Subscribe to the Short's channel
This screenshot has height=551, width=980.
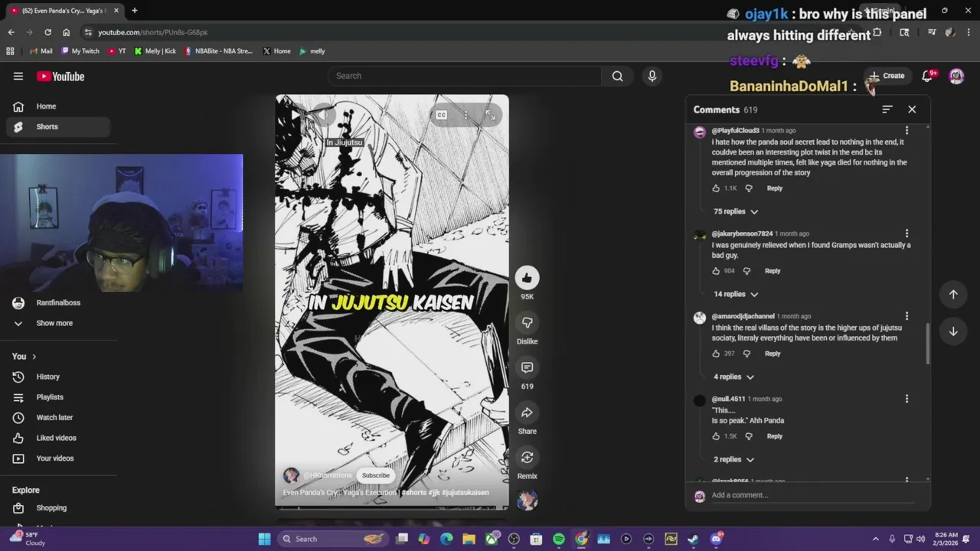coord(375,475)
